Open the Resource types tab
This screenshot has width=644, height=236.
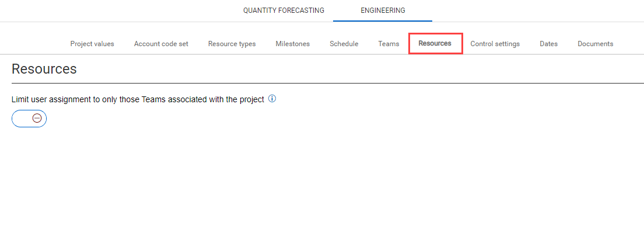click(232, 44)
